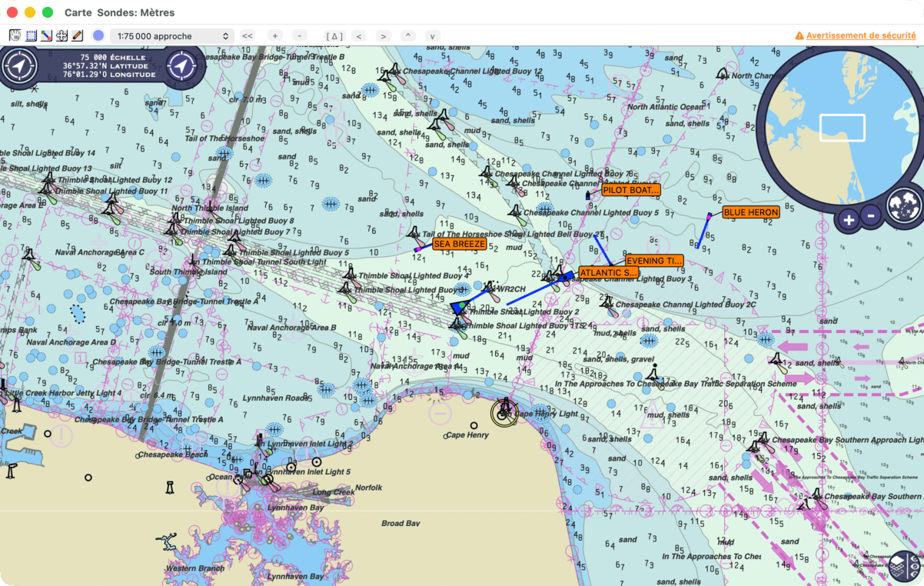
Task: Open the world map round button
Action: [x=904, y=205]
